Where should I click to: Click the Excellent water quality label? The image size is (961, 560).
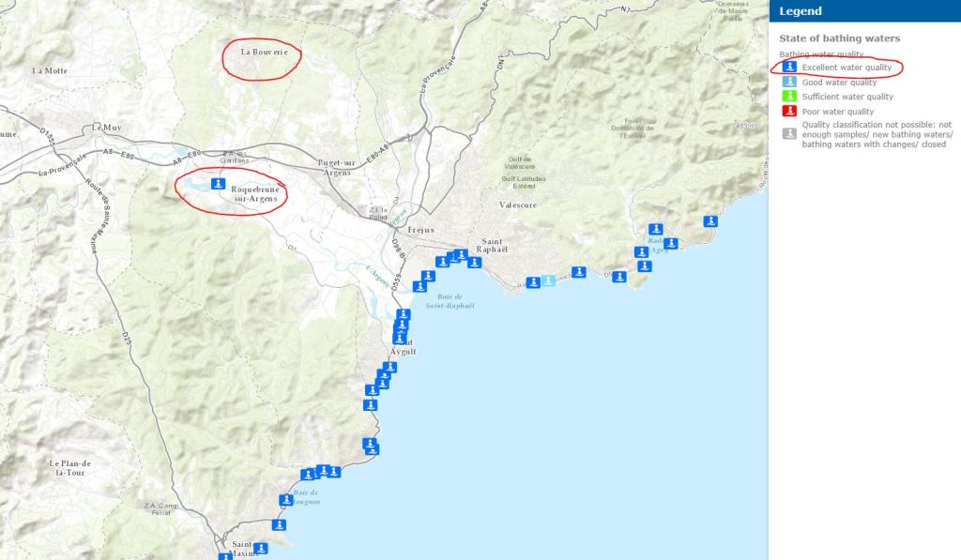pos(847,68)
